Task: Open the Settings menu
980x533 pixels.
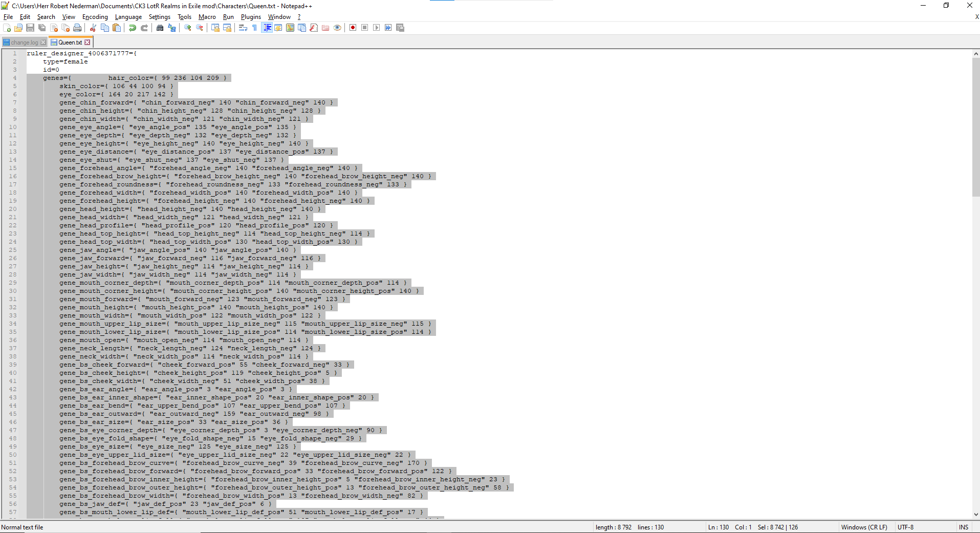Action: pos(160,17)
